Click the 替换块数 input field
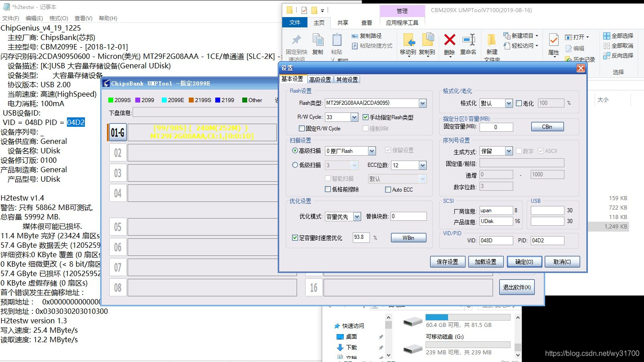 [x=409, y=216]
